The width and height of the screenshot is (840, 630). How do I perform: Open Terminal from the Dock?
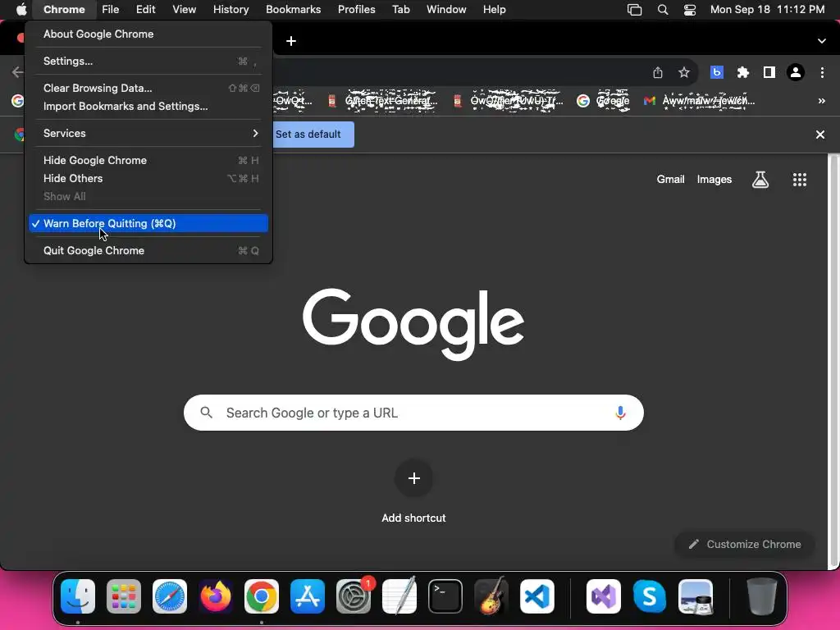pyautogui.click(x=445, y=596)
